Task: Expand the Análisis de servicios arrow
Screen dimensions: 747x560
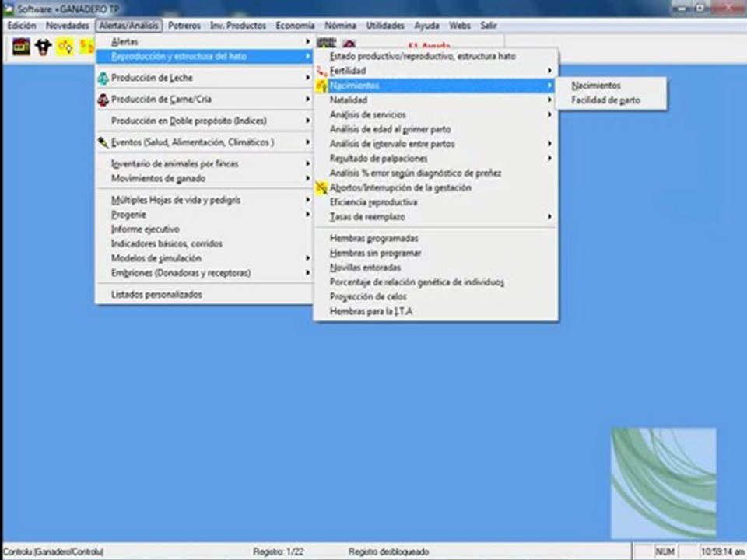Action: [549, 115]
